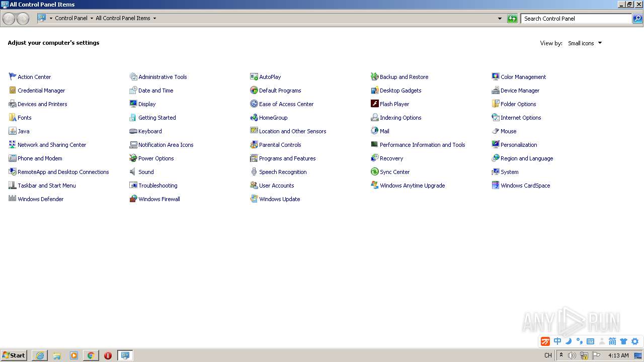This screenshot has width=644, height=362.
Task: Click the Backup and Restore icon
Action: 375,77
